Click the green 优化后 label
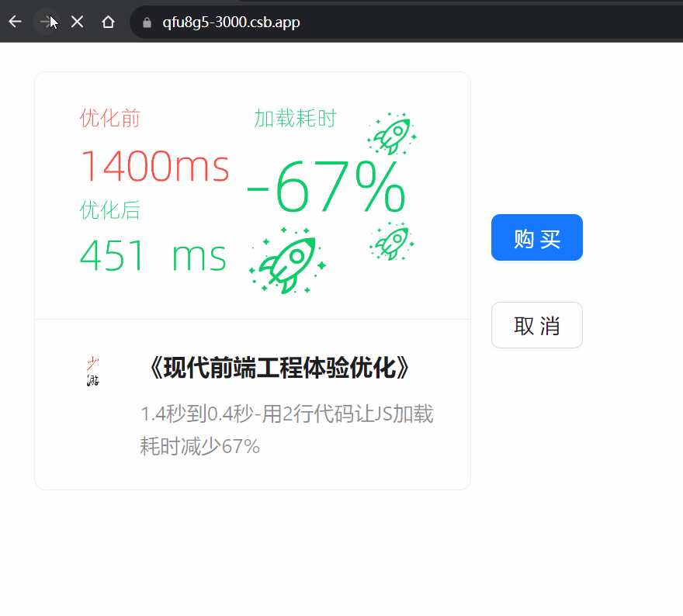 [109, 210]
